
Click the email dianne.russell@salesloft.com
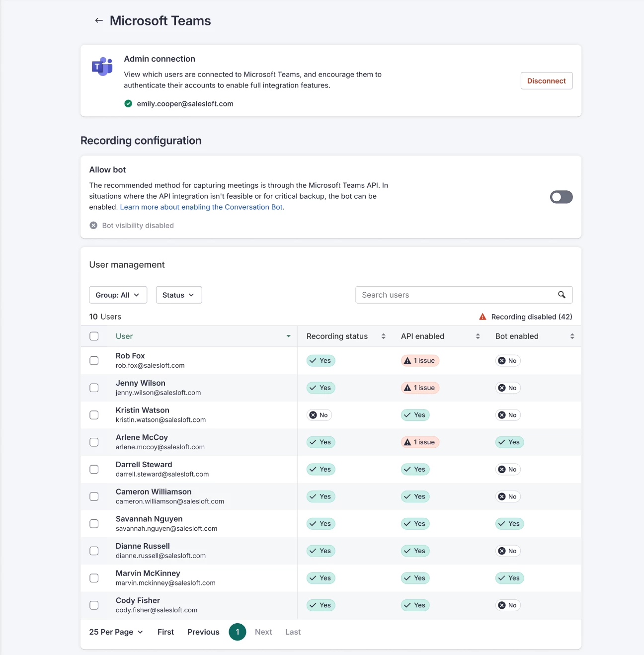pos(161,556)
